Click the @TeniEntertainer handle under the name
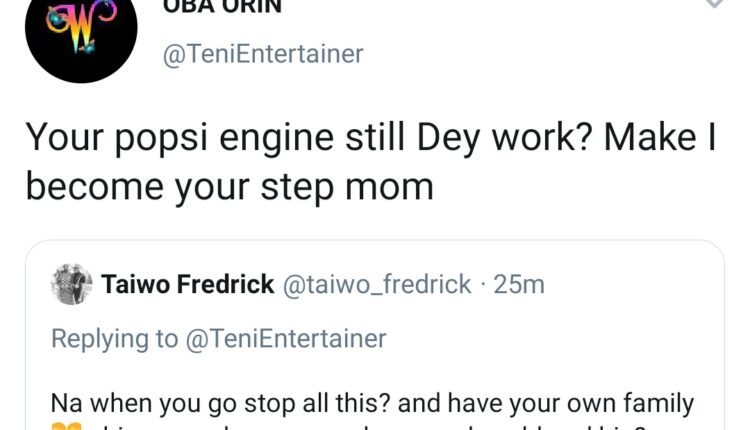Viewport: 750px width, 430px height. [263, 54]
